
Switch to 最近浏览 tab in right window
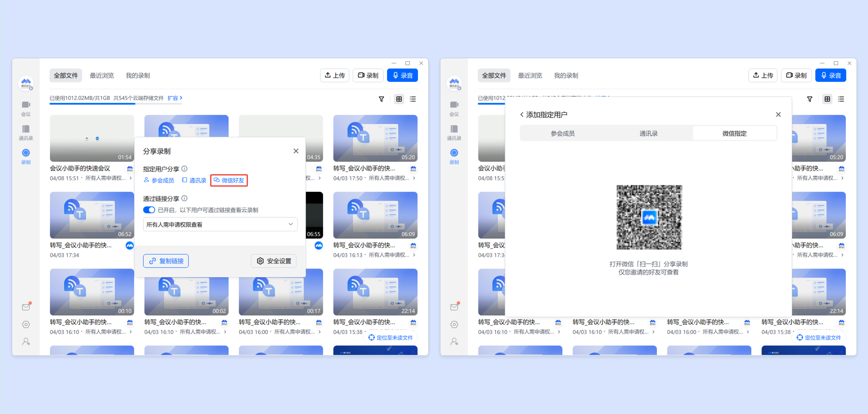530,75
